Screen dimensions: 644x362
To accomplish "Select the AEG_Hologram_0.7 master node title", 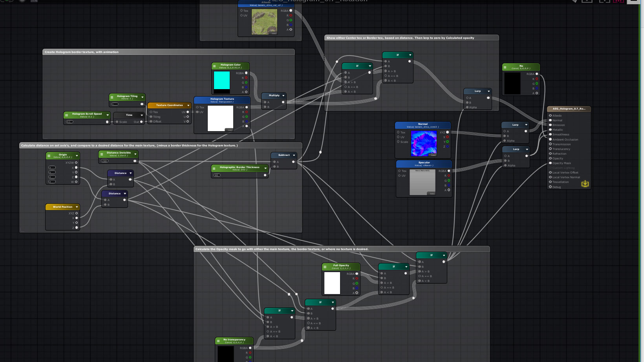I will click(569, 109).
